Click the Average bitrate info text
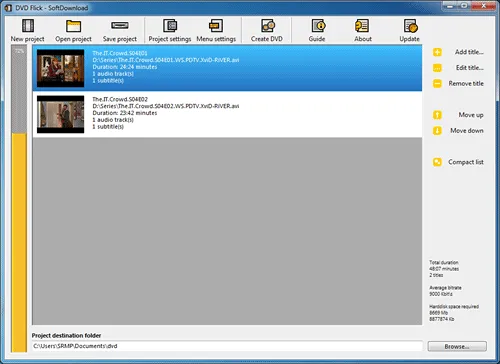Image resolution: width=500 pixels, height=364 pixels. pyautogui.click(x=445, y=291)
